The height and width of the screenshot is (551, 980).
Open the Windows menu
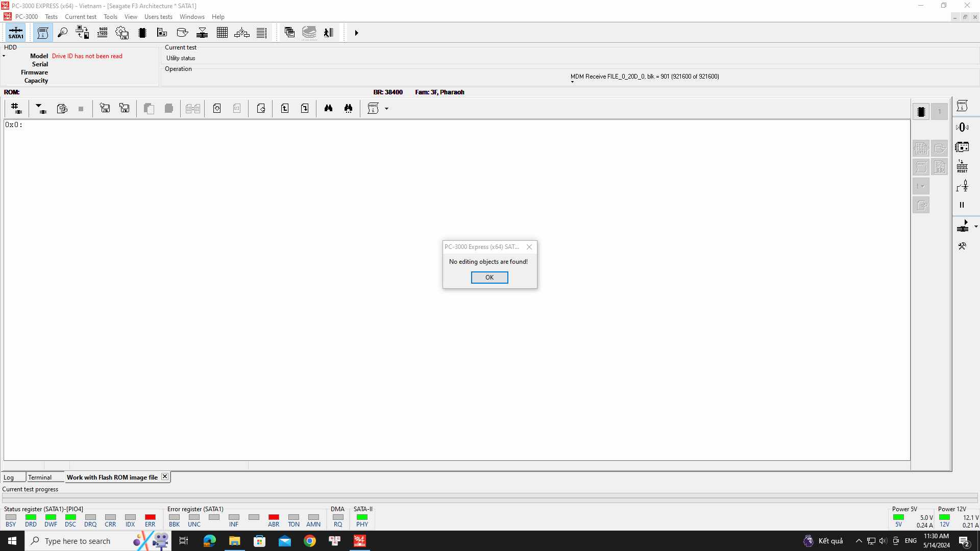(192, 17)
